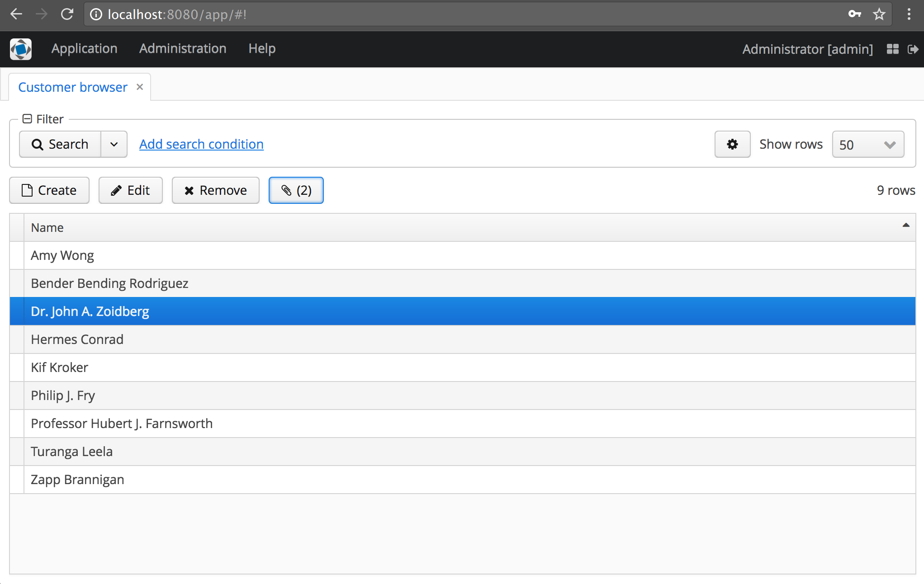Select the Philip J. Fry row
Image resolution: width=924 pixels, height=584 pixels.
coord(463,396)
